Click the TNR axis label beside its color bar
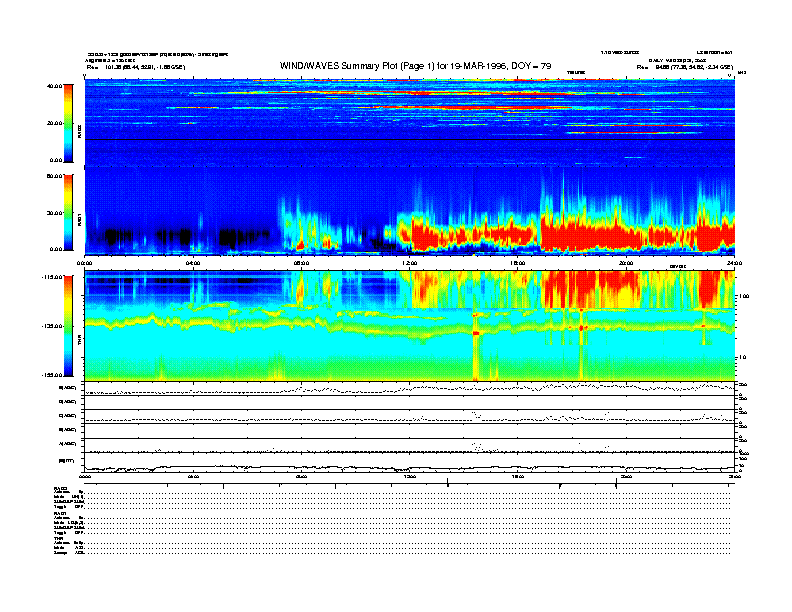 click(79, 342)
